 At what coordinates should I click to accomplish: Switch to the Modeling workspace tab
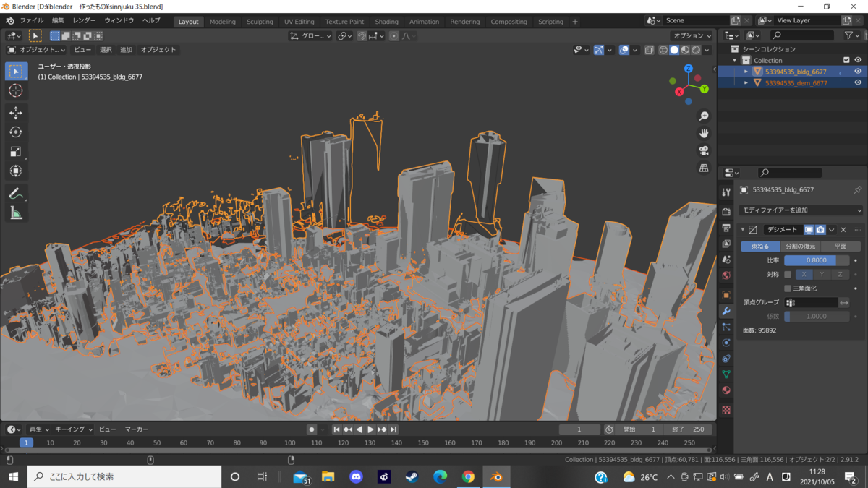coord(223,22)
